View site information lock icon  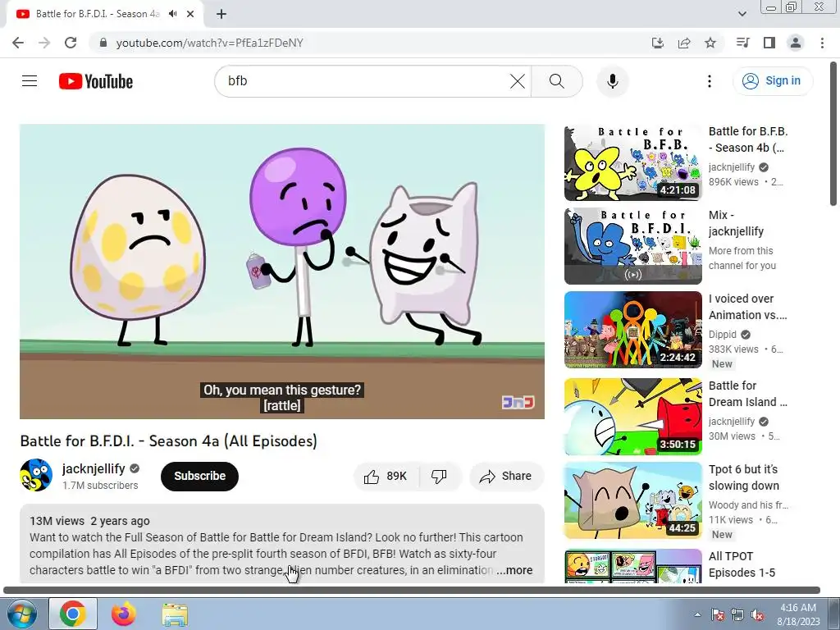point(103,43)
